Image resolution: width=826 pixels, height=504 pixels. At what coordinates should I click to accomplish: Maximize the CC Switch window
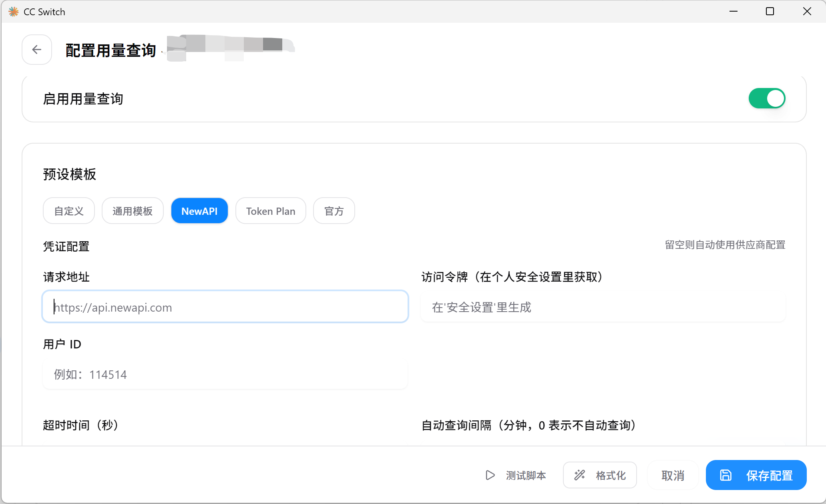[x=770, y=11]
